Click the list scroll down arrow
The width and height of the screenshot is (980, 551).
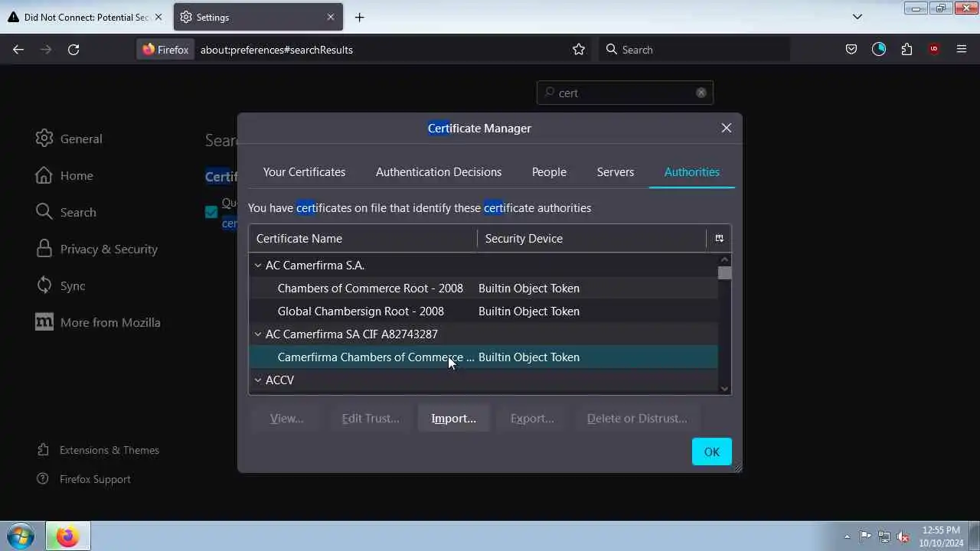coord(724,388)
